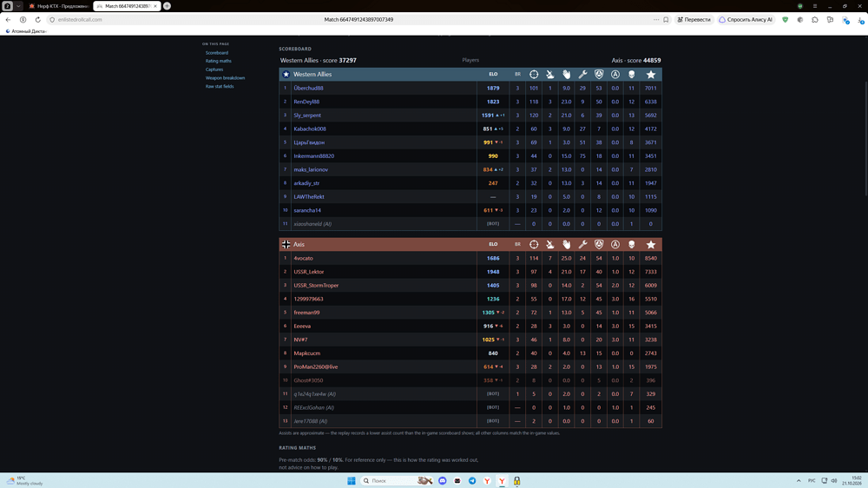Image resolution: width=868 pixels, height=488 pixels.
Task: Open the browser hamburger main menu
Action: click(815, 6)
